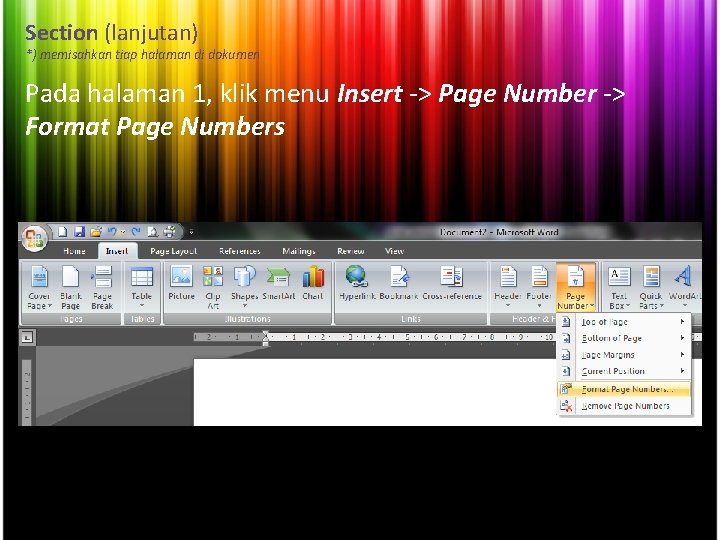Image resolution: width=720 pixels, height=540 pixels.
Task: Open the Home ribbon tab
Action: [x=74, y=251]
